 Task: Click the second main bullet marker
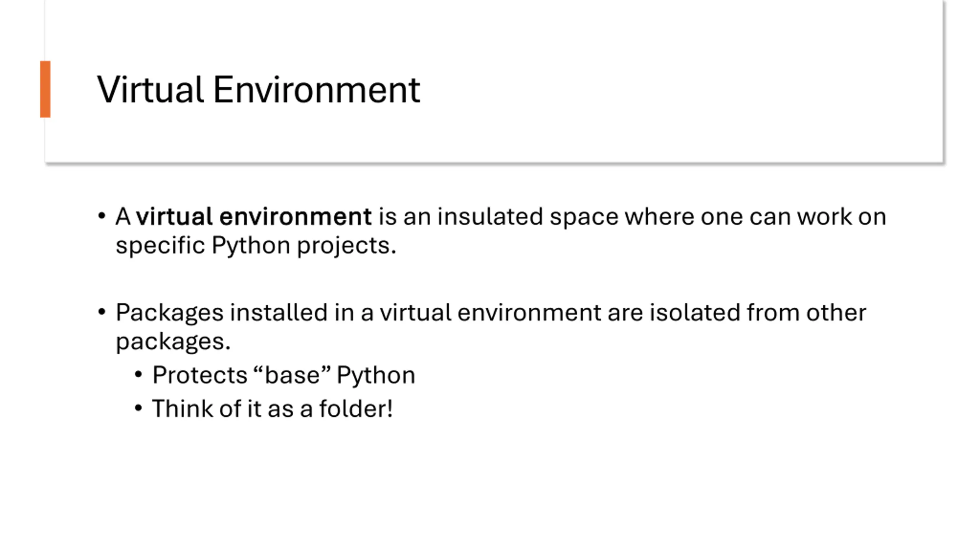coord(101,312)
